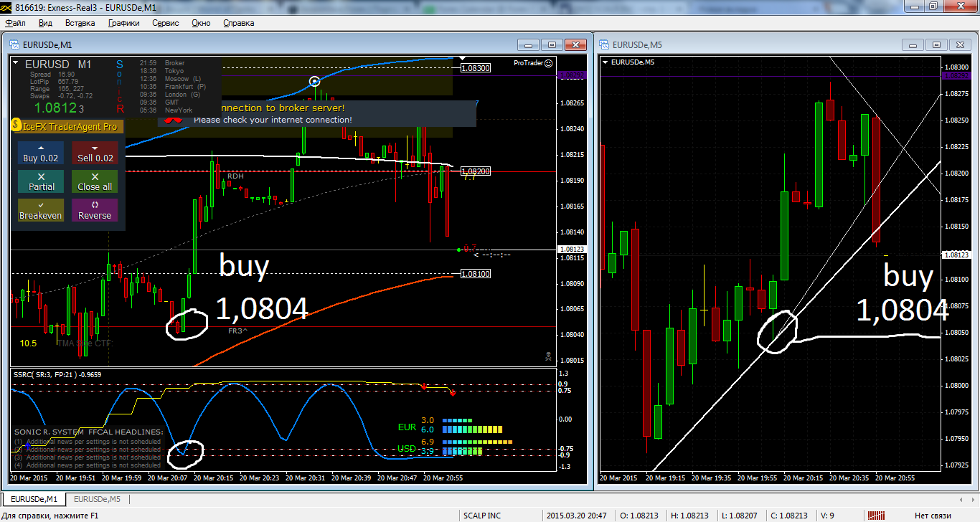Click the EURUSDe,M5 chart window icon
The width and height of the screenshot is (980, 522).
pos(606,44)
